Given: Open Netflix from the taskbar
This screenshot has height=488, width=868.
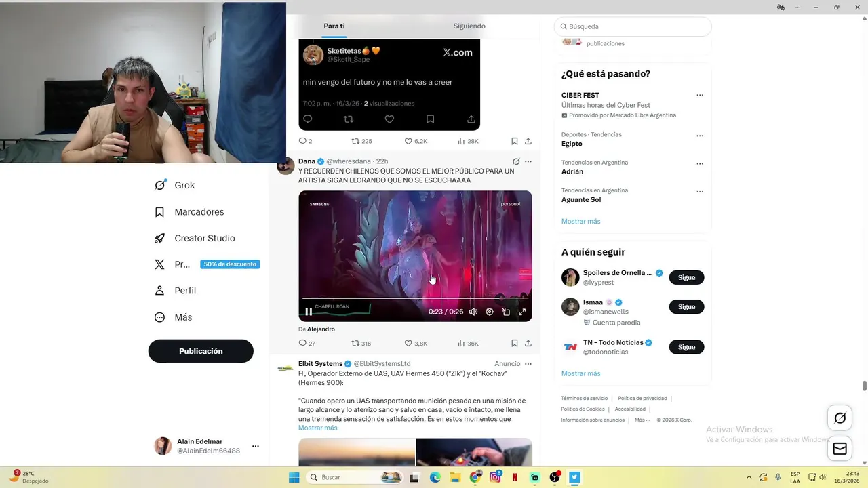Looking at the screenshot, I should (x=515, y=477).
